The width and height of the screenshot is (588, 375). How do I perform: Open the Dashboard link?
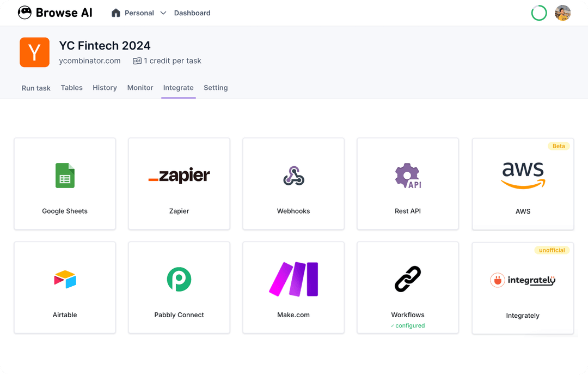[x=192, y=13]
